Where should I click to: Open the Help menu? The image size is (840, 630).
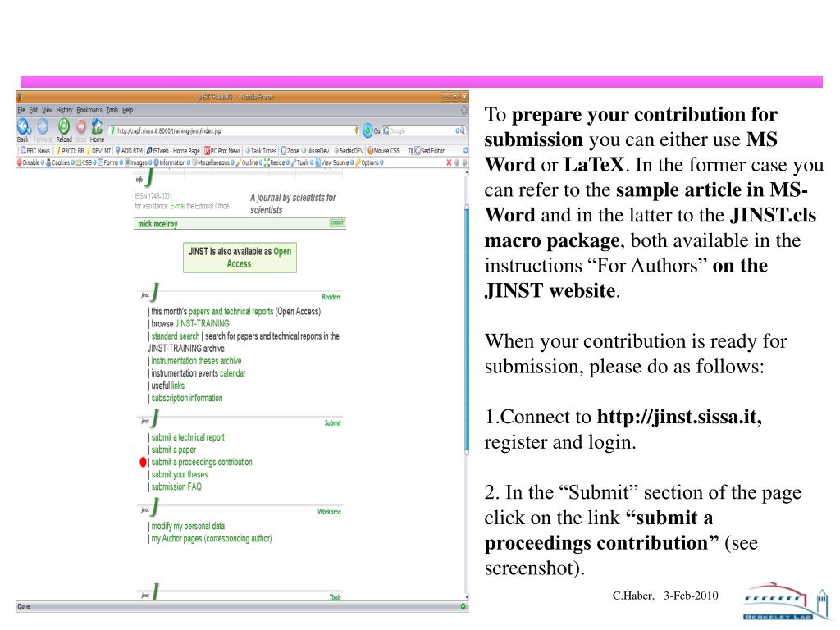pyautogui.click(x=127, y=110)
